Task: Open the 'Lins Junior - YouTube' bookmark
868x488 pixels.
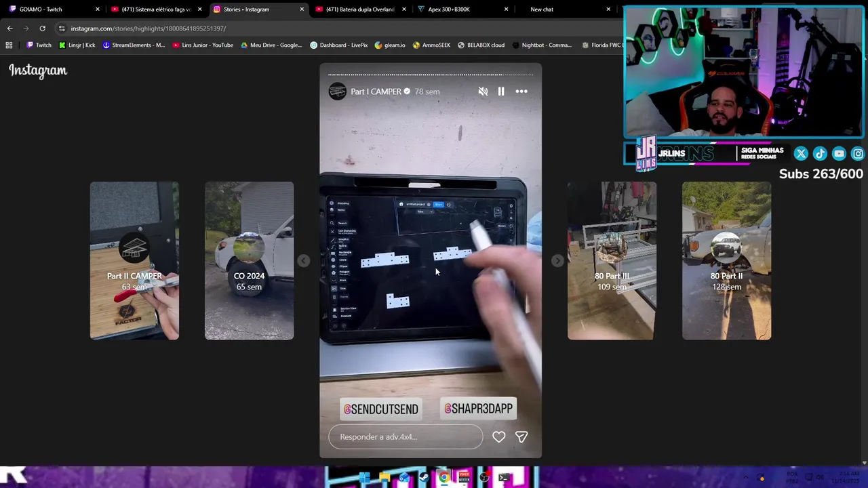Action: pos(203,45)
